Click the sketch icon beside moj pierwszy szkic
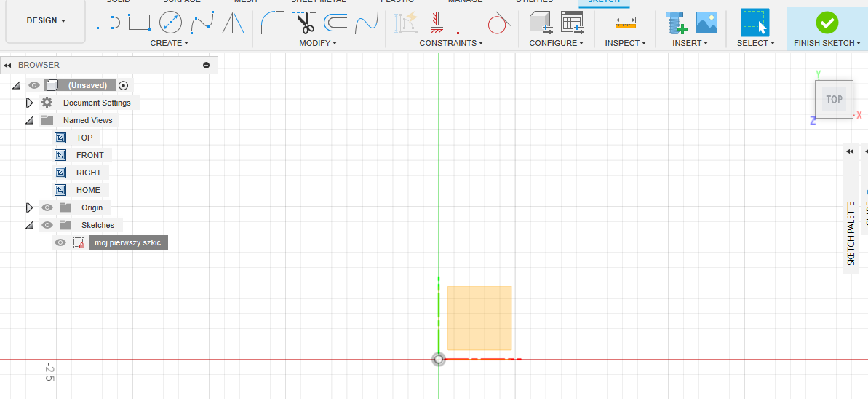The width and height of the screenshot is (868, 399). click(x=78, y=242)
